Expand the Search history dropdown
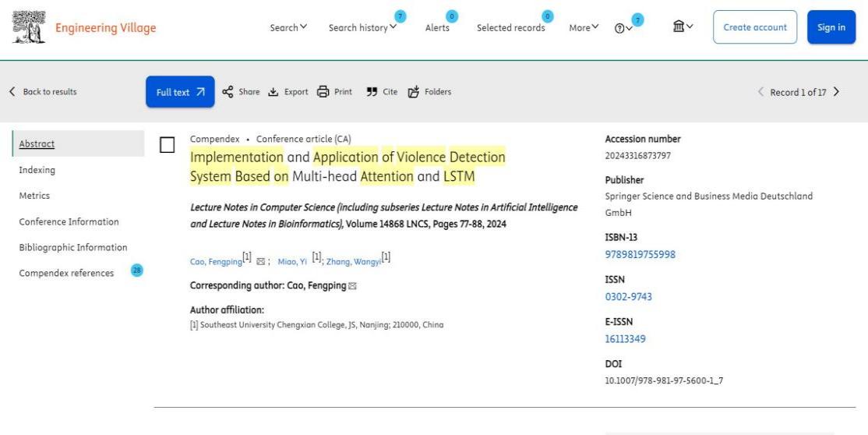The height and width of the screenshot is (435, 868). tap(362, 27)
